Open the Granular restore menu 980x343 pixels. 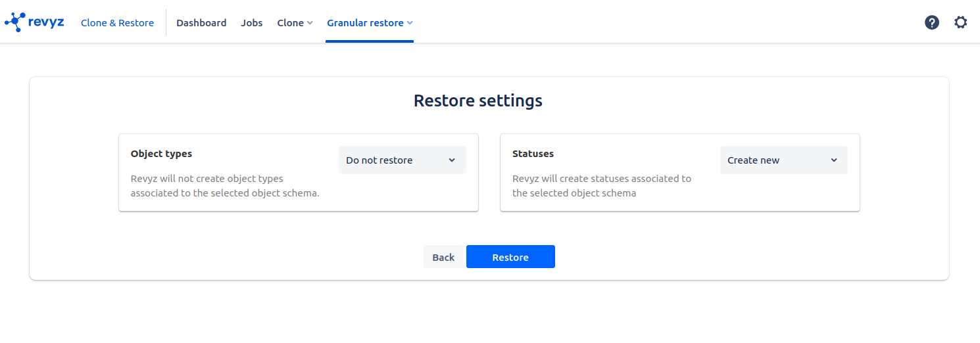365,23
